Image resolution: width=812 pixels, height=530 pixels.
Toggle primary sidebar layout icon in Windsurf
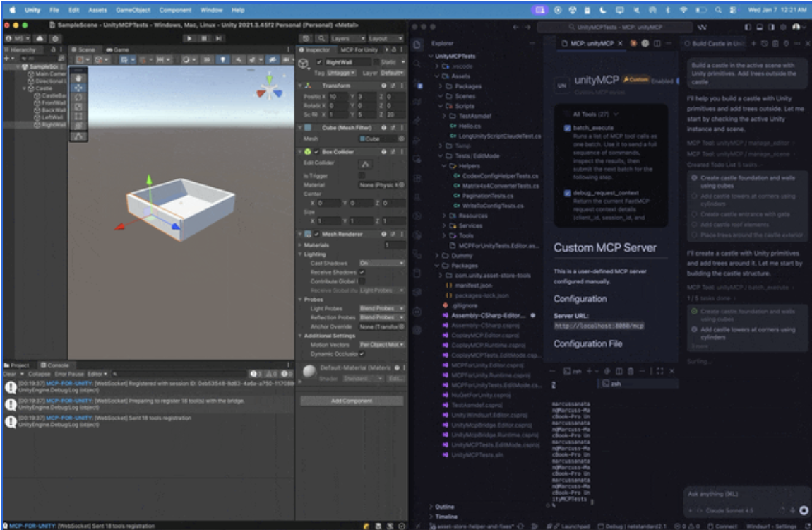(747, 27)
